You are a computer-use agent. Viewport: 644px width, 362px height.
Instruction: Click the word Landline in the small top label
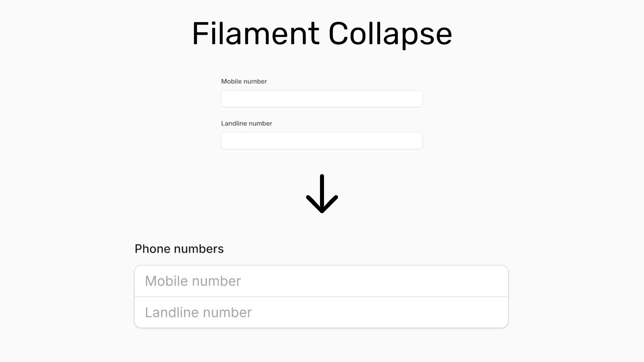click(234, 123)
